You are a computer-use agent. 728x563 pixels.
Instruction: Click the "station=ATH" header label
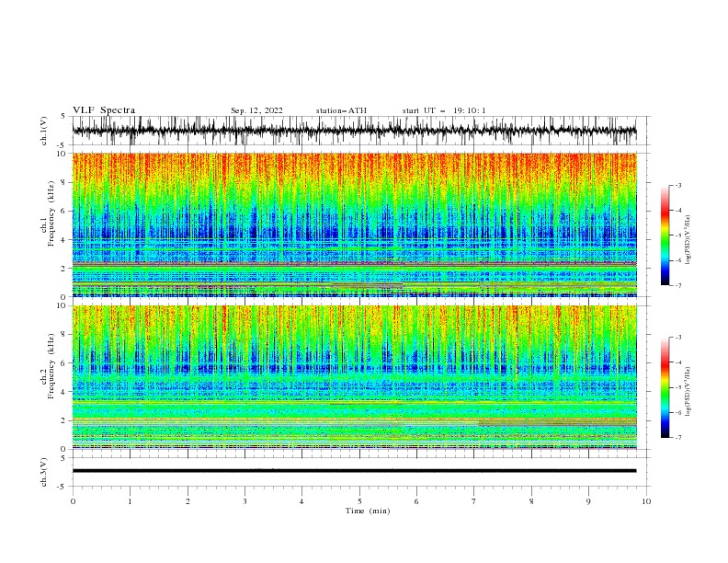pyautogui.click(x=341, y=110)
